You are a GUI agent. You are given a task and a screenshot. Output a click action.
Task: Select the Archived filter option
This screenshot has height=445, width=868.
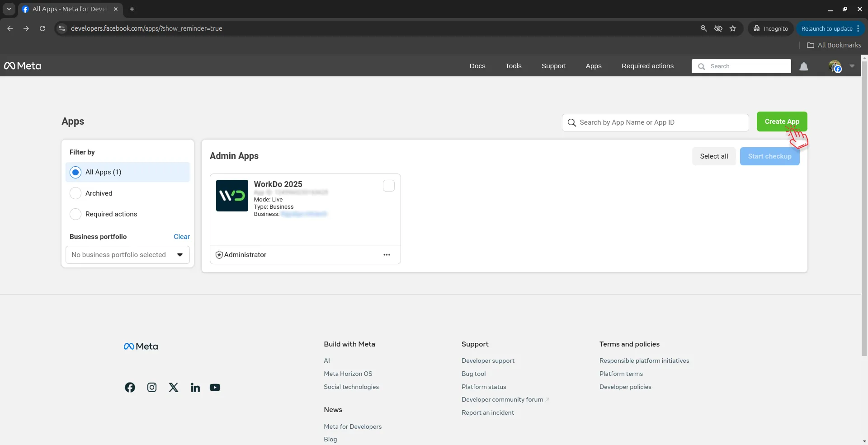coord(75,193)
